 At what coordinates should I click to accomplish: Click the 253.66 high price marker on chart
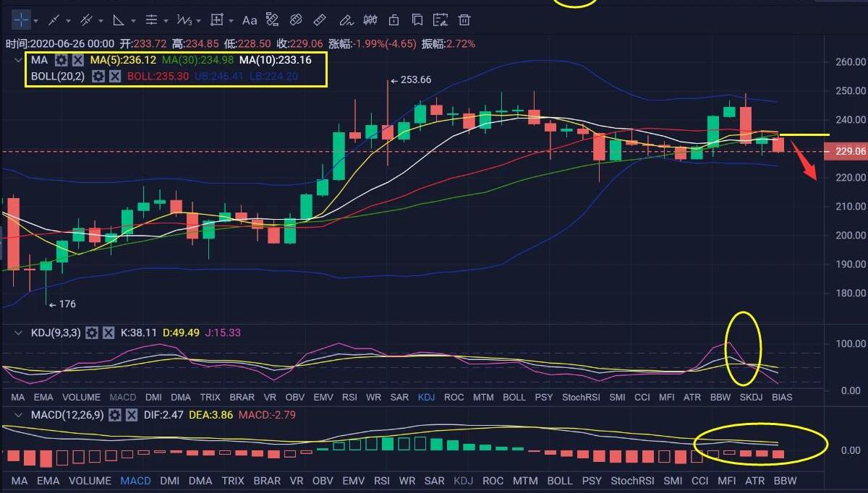(414, 80)
